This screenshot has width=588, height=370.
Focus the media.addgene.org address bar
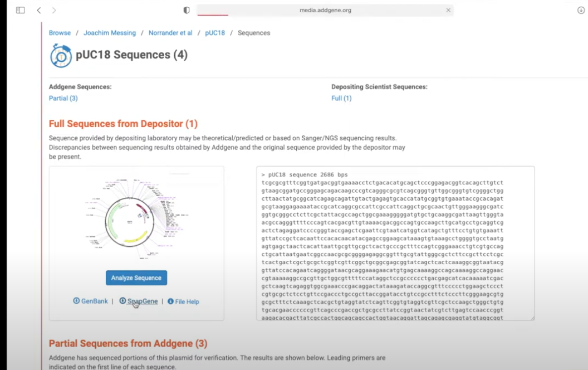(325, 10)
